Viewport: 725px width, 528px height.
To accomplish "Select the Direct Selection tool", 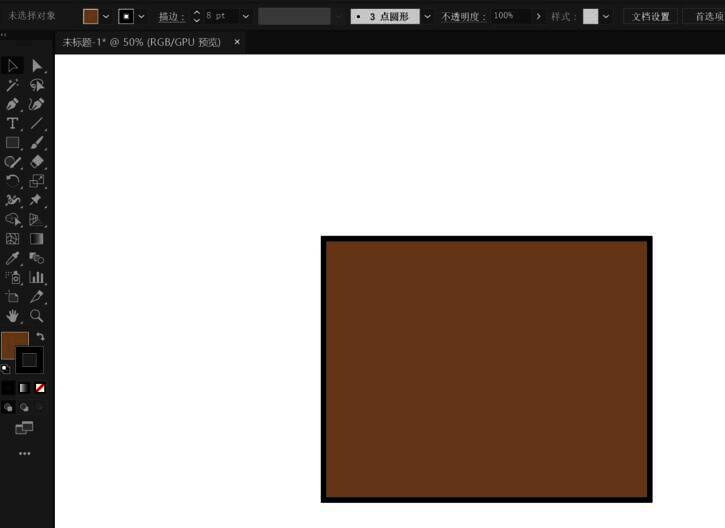I will point(37,66).
